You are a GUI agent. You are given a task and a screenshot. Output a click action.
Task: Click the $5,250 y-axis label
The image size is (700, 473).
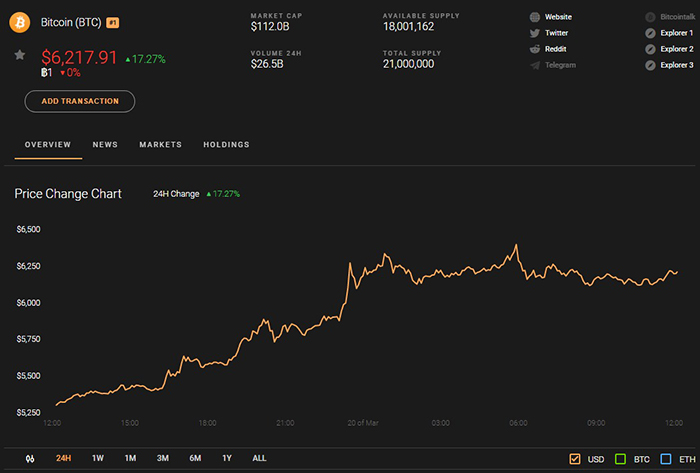click(29, 412)
